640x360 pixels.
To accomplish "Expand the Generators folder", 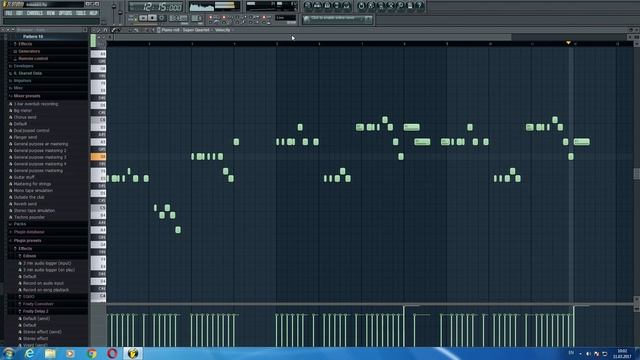I will (29, 51).
